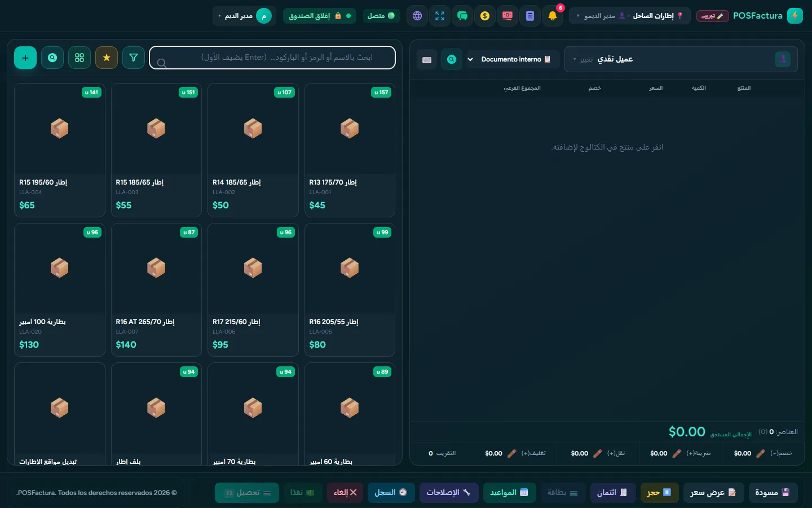Toggle the product filter funnel

[134, 58]
